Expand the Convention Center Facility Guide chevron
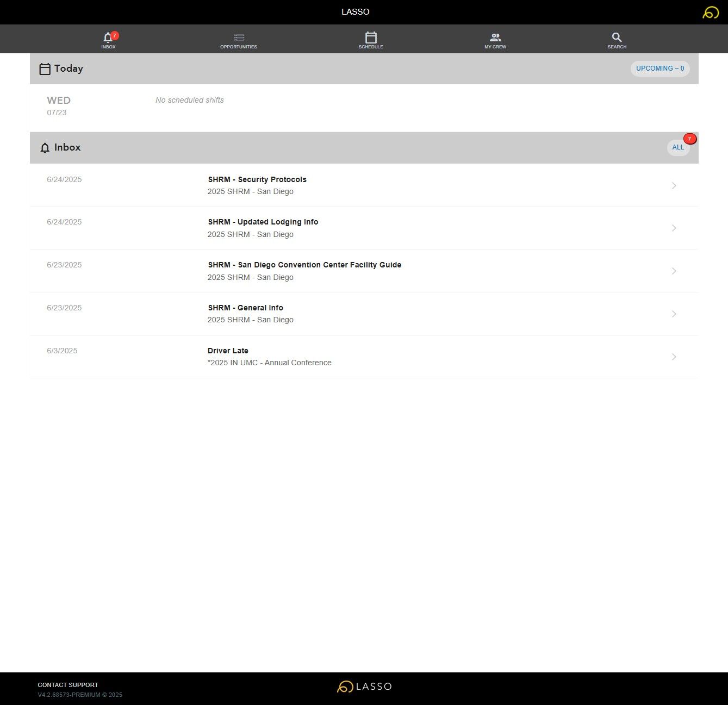Image resolution: width=728 pixels, height=705 pixels. [674, 271]
